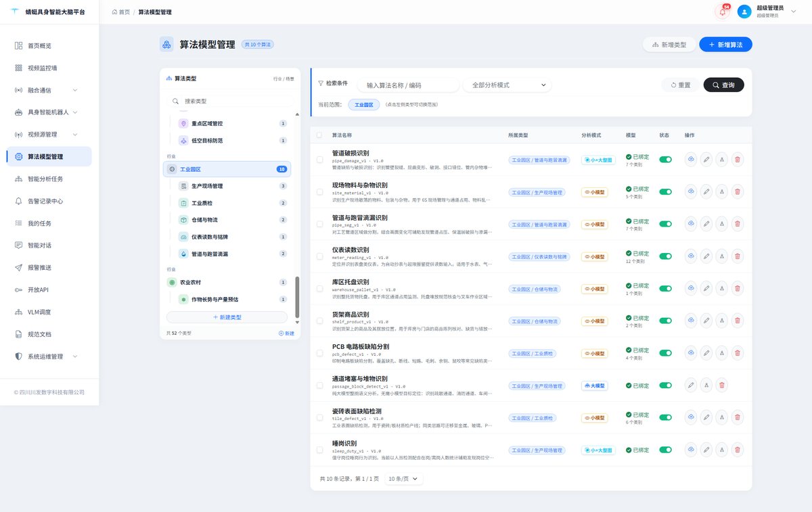This screenshot has height=512, width=812.
Task: Click the 首页 breadcrumb link
Action: (x=121, y=12)
